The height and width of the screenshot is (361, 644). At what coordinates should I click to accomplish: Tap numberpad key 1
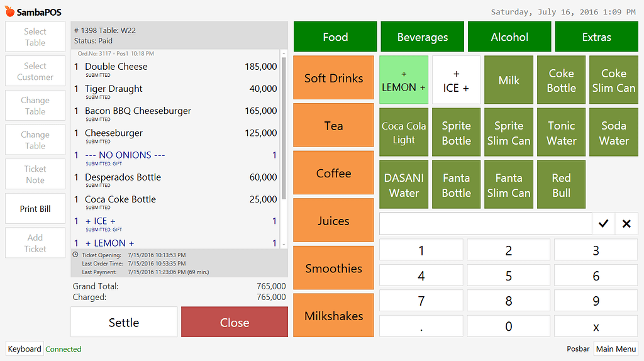(x=421, y=250)
